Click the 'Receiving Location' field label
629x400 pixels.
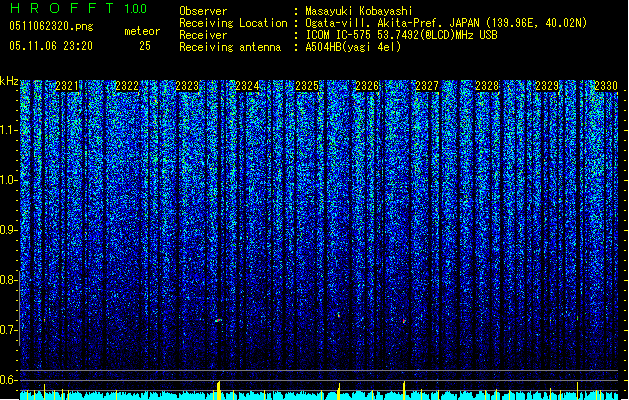click(x=233, y=23)
